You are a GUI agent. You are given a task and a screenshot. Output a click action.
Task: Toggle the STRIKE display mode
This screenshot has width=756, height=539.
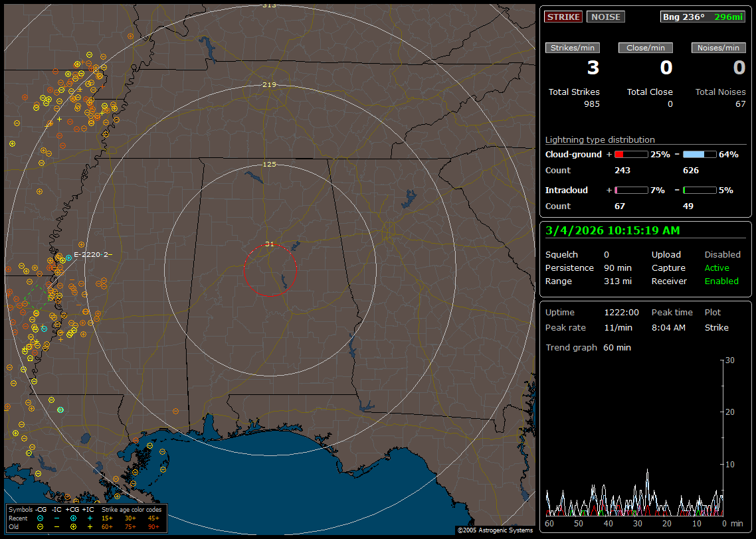pyautogui.click(x=563, y=17)
